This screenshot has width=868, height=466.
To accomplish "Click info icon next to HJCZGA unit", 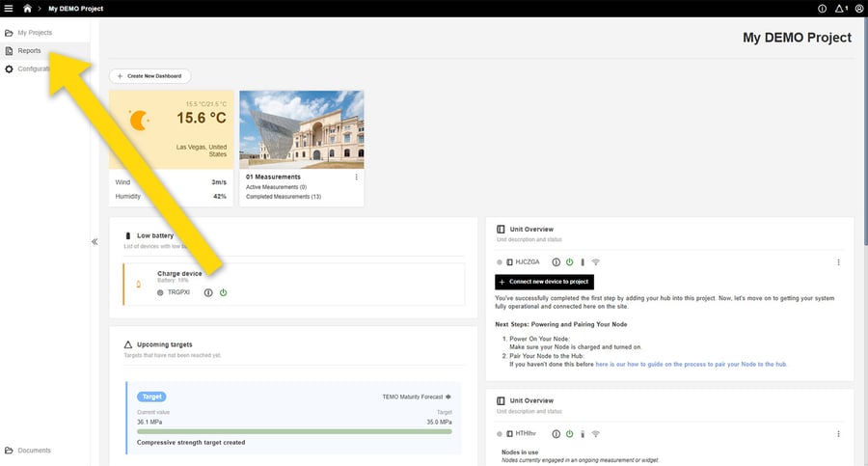I will [x=556, y=262].
